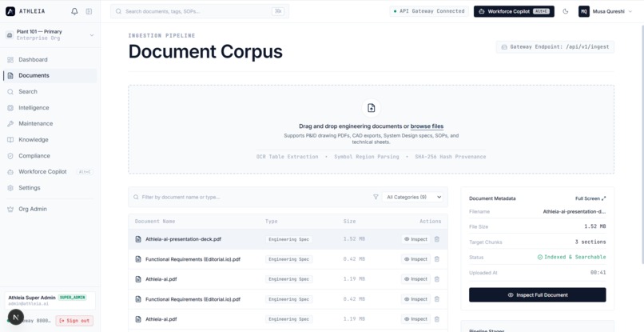Select the Athleia-ai-presentation-deck.pdf row name
The height and width of the screenshot is (332, 644).
183,239
